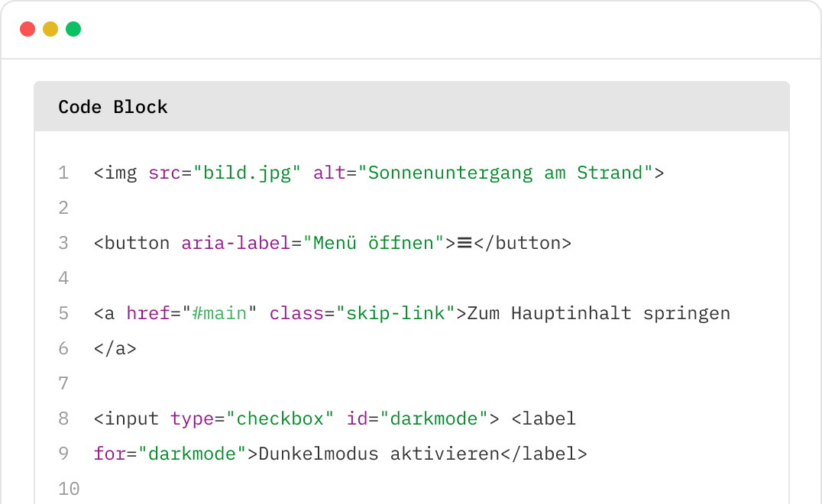Select the img tag on line 1
Image resolution: width=822 pixels, height=504 pixels.
tap(115, 173)
